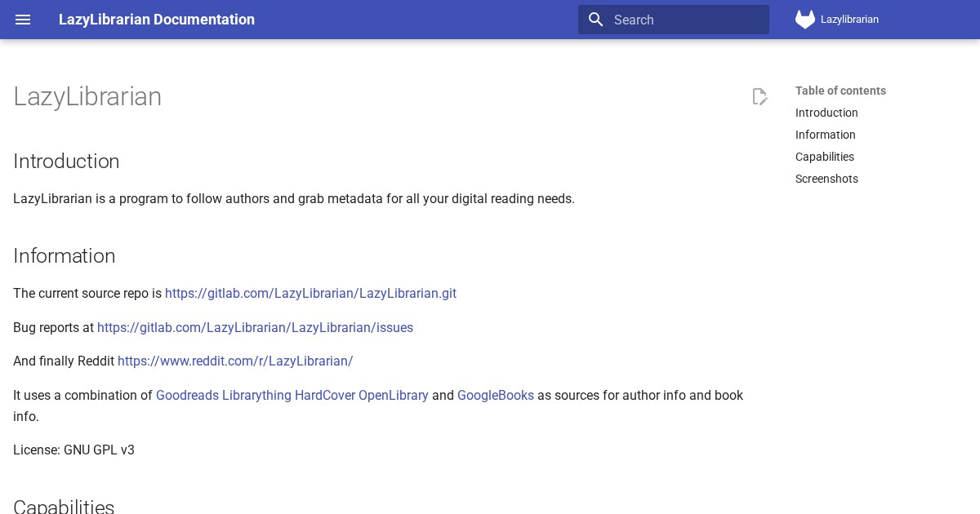980x514 pixels.
Task: Follow the OpenLibrary link
Action: (394, 395)
